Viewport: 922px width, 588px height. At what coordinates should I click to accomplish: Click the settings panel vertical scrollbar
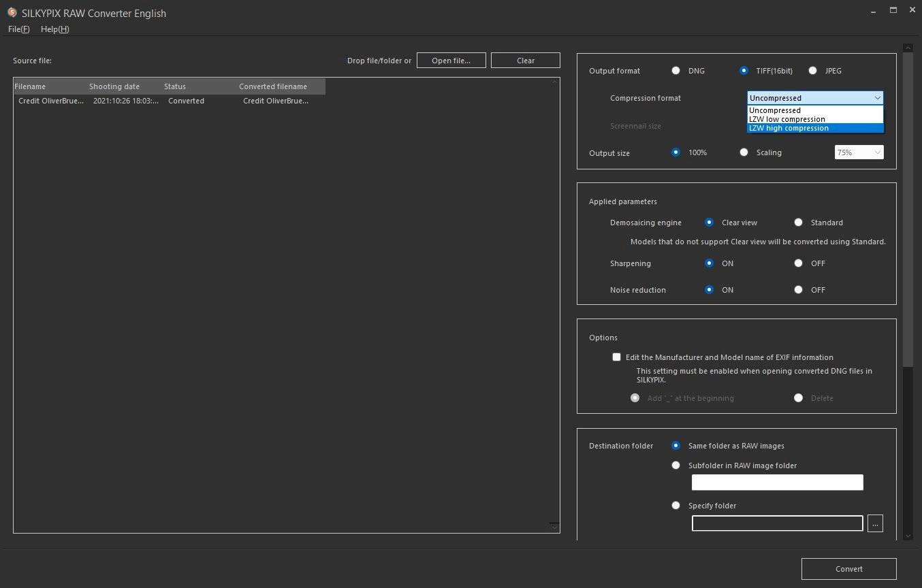point(908,210)
